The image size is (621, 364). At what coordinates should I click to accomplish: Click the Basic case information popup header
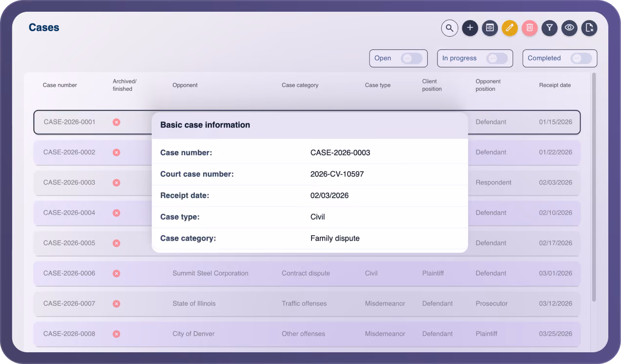[310, 125]
